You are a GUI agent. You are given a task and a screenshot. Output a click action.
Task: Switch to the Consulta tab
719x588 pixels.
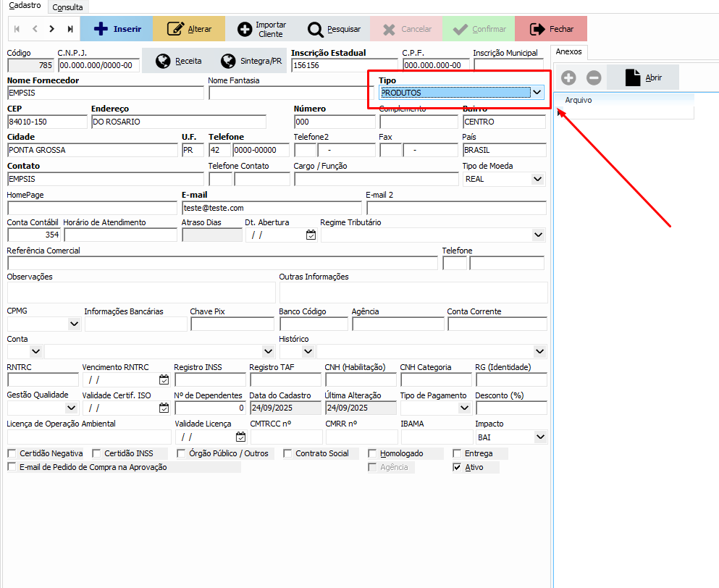[x=67, y=7]
